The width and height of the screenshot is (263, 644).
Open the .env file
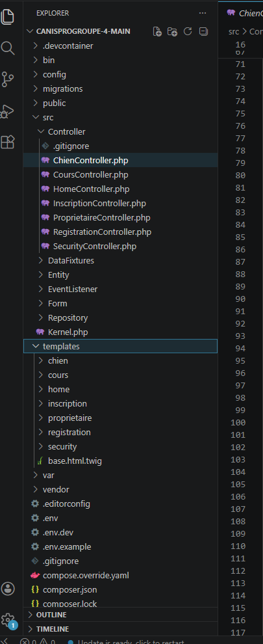121,518
